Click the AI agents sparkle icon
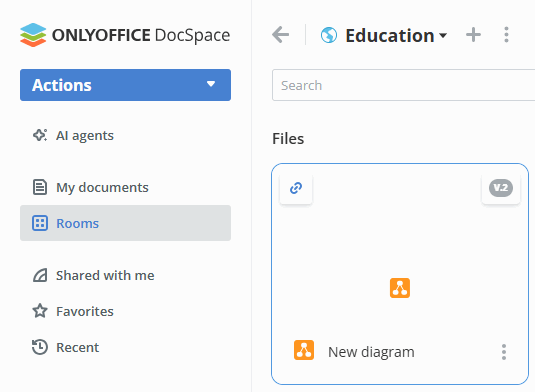 click(40, 135)
